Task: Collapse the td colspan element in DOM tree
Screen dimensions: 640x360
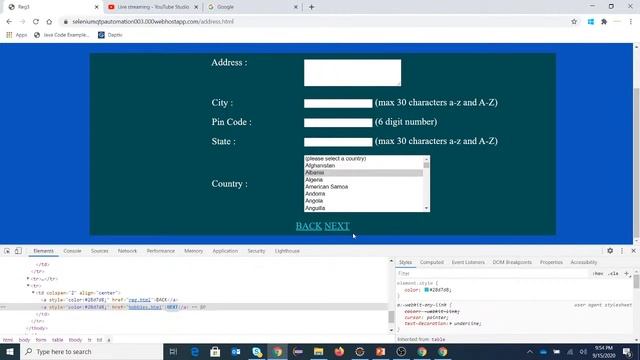Action: tap(33, 293)
